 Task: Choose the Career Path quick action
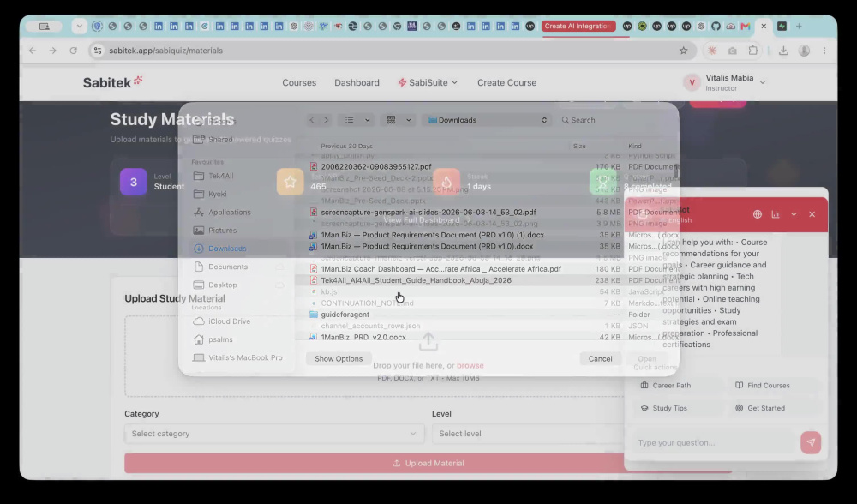pyautogui.click(x=678, y=386)
